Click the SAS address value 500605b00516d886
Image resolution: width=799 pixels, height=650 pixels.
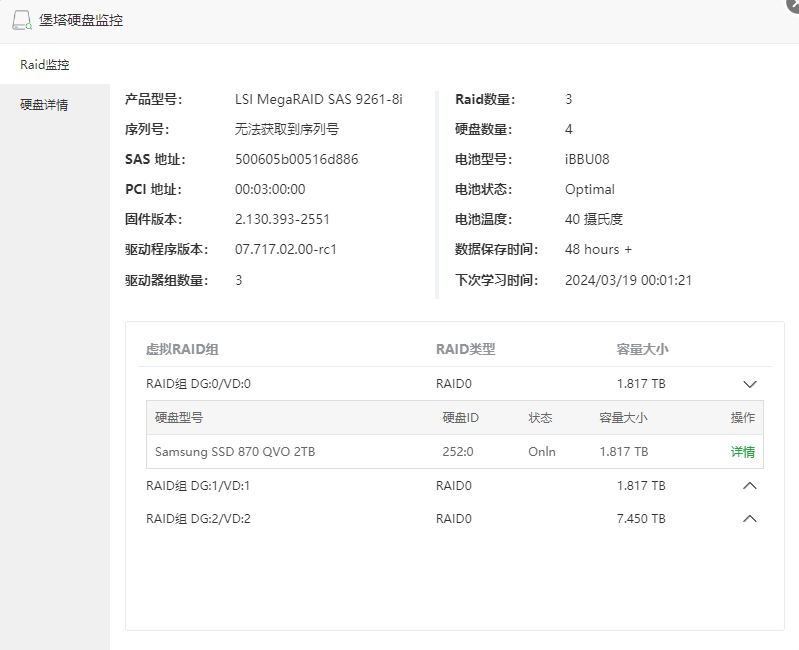[296, 160]
